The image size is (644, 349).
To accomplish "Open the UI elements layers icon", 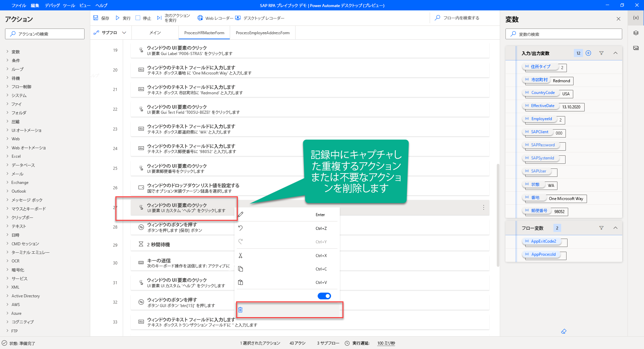I will click(636, 33).
